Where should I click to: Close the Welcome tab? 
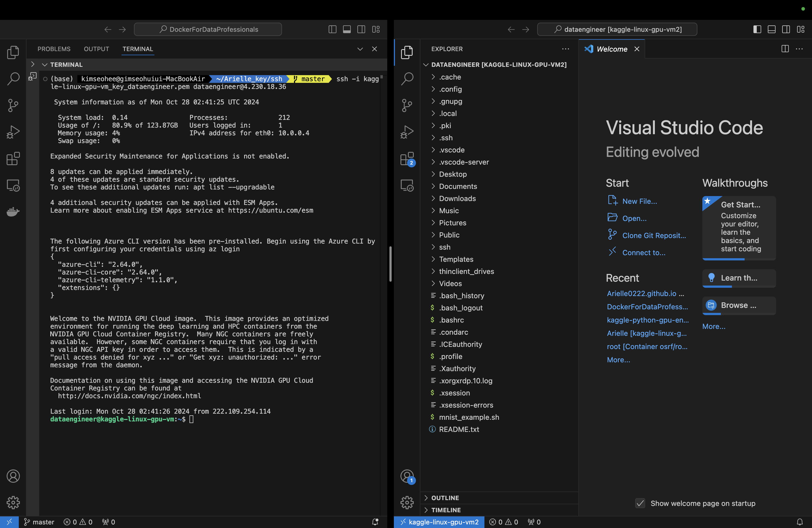click(x=637, y=49)
